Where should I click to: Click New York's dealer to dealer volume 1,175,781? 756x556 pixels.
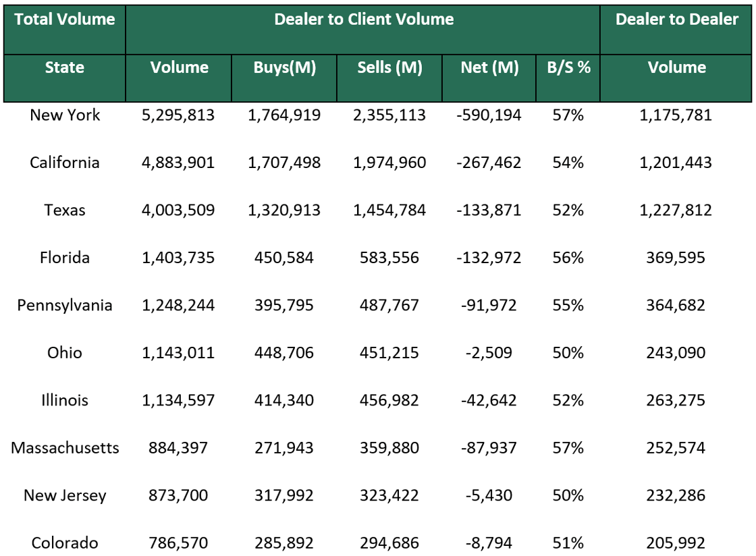click(676, 115)
